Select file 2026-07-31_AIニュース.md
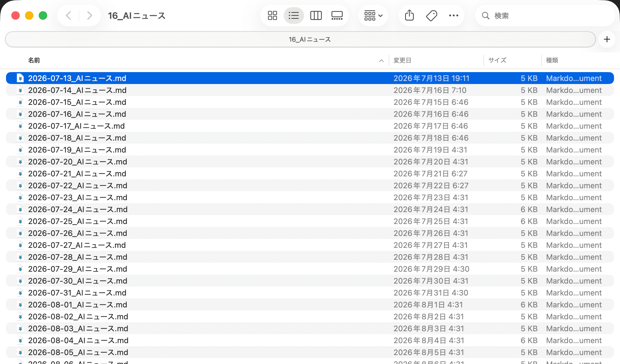Image resolution: width=620 pixels, height=364 pixels. point(310,293)
